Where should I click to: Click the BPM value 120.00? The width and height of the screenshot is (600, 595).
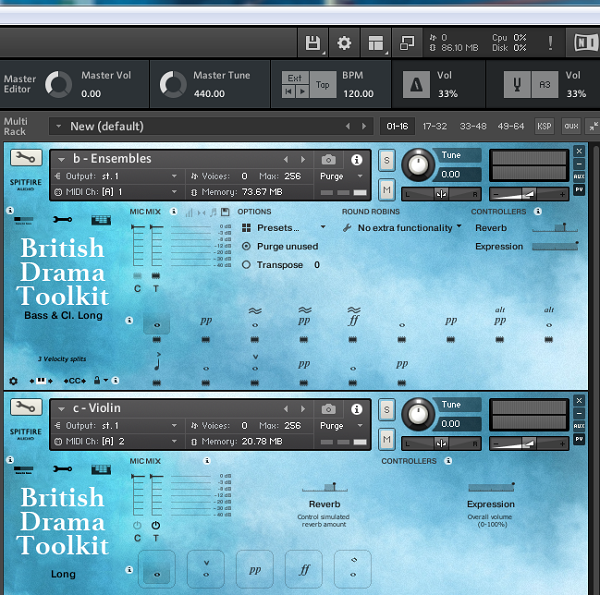point(358,93)
